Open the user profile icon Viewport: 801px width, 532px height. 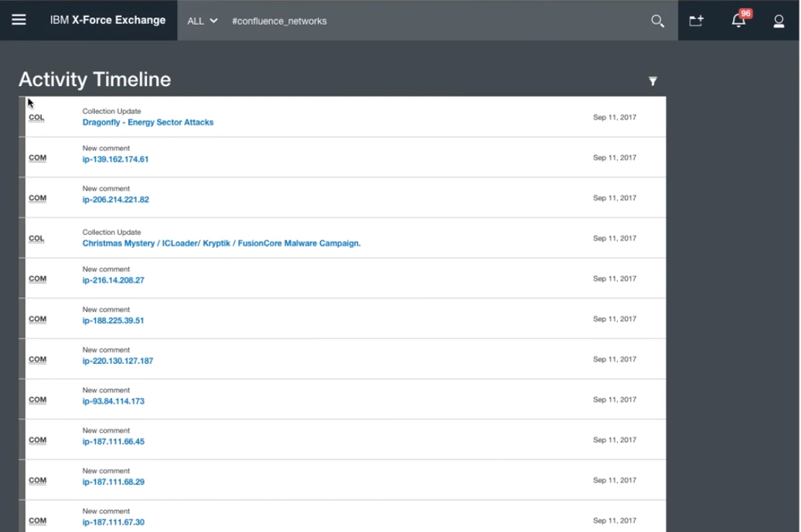pos(779,21)
